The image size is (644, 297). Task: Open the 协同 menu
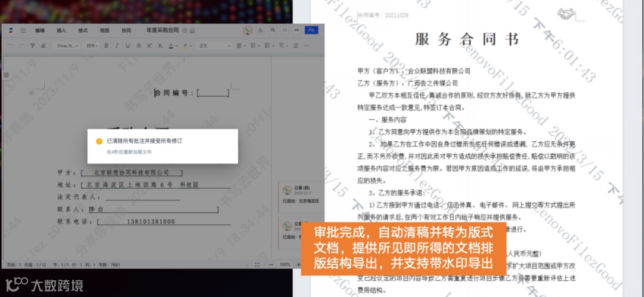(126, 30)
